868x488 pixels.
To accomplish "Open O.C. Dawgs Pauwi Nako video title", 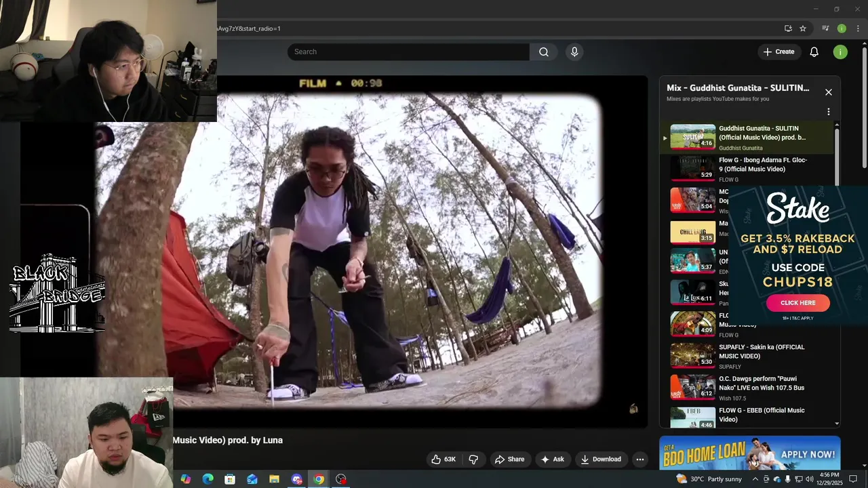I will click(762, 383).
